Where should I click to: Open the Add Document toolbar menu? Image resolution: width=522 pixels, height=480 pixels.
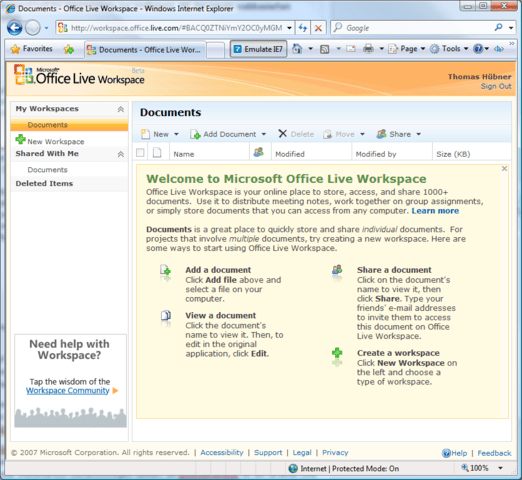(228, 134)
